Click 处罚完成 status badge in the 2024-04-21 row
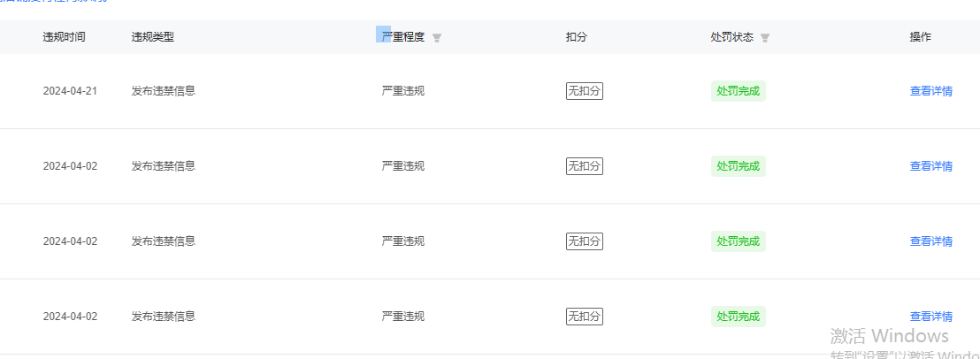Viewport: 980px width, 359px height. pos(738,91)
